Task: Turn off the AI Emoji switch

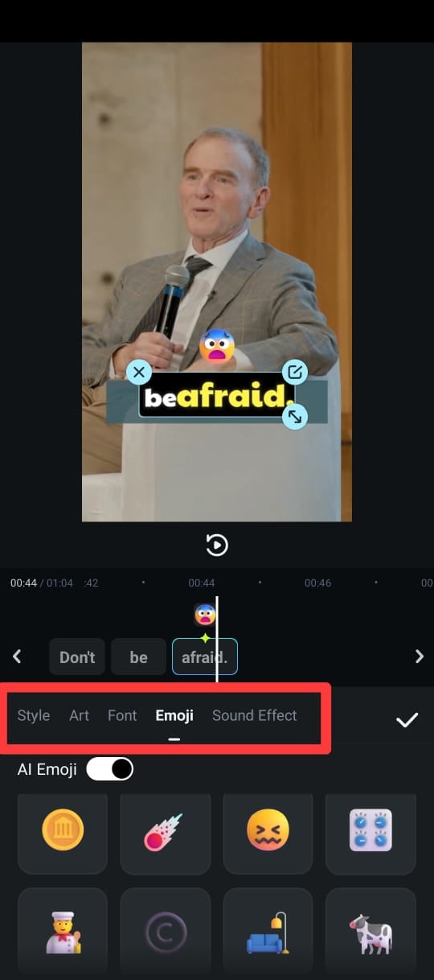Action: [110, 769]
